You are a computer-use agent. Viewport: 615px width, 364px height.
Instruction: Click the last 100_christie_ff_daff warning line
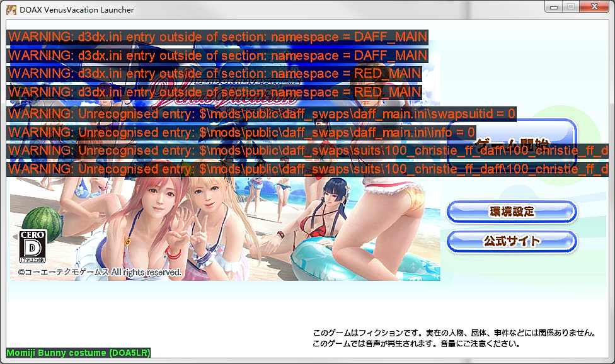click(307, 169)
